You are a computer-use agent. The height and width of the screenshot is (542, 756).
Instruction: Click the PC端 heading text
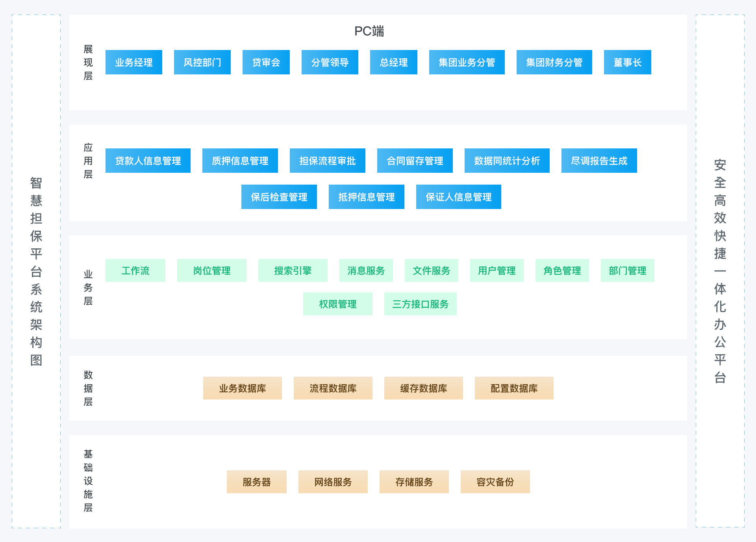pyautogui.click(x=369, y=31)
